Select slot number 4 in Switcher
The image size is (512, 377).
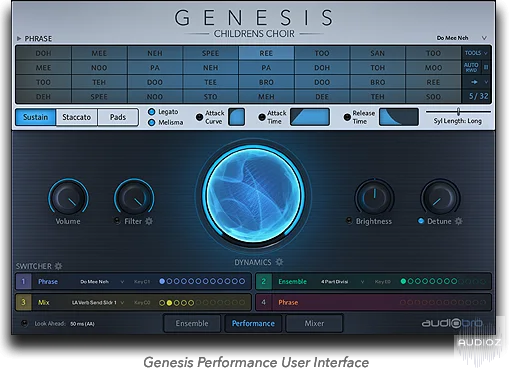click(263, 302)
